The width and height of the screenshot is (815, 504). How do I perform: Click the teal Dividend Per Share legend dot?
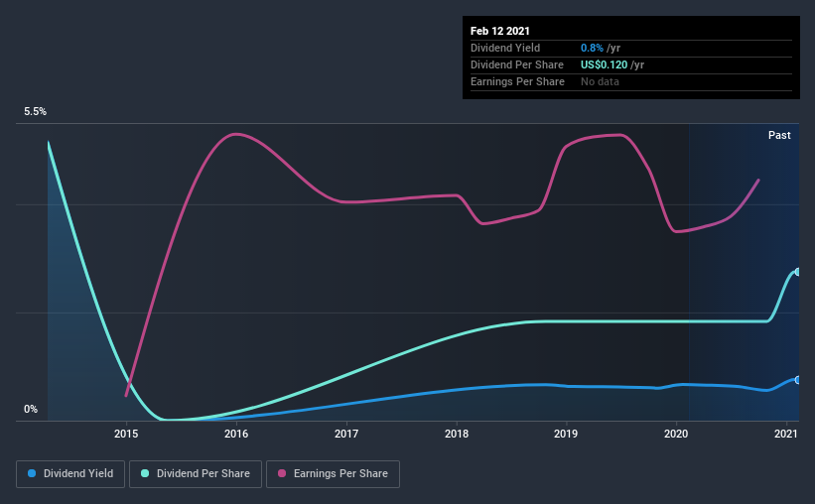145,473
